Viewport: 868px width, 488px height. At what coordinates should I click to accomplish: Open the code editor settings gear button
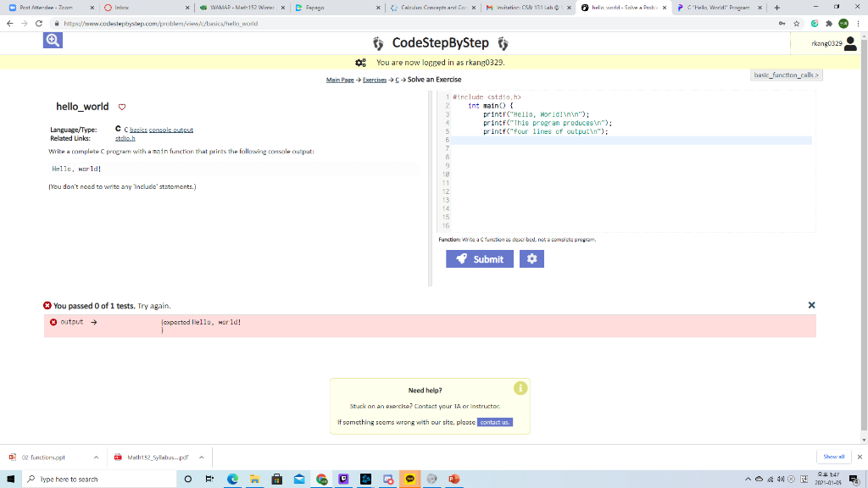click(531, 258)
